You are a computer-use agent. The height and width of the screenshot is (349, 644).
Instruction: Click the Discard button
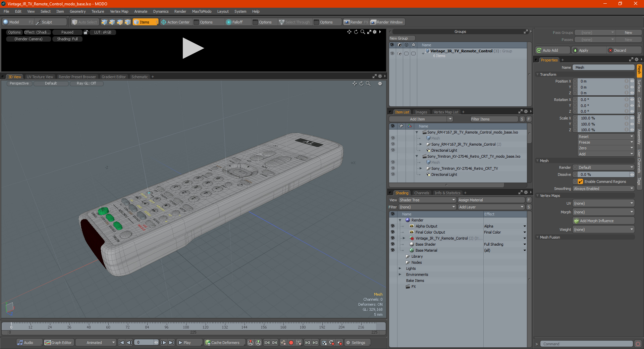[624, 50]
